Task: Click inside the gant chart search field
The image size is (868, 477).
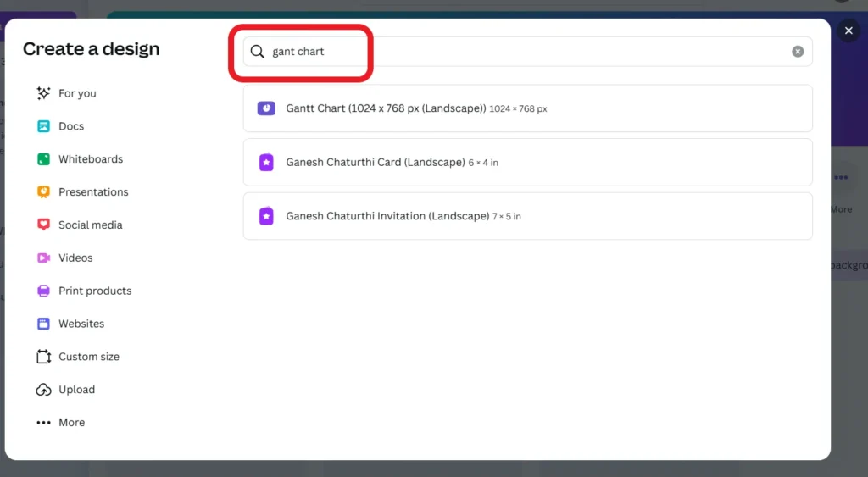Action: (527, 52)
